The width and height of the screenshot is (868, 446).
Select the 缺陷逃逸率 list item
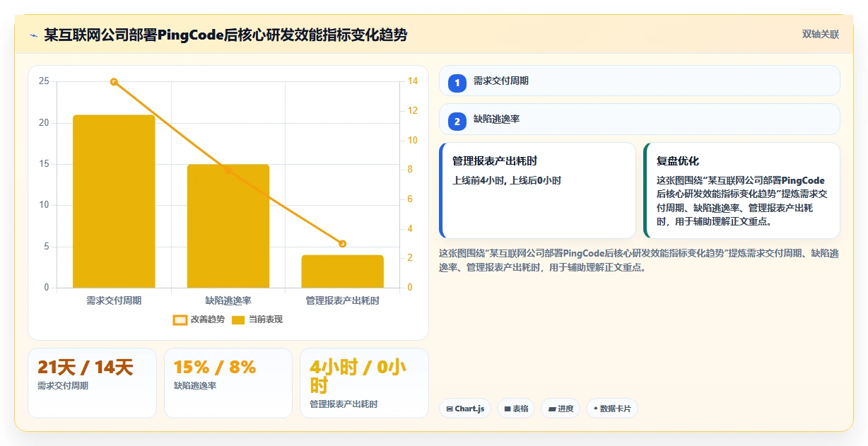tap(640, 119)
